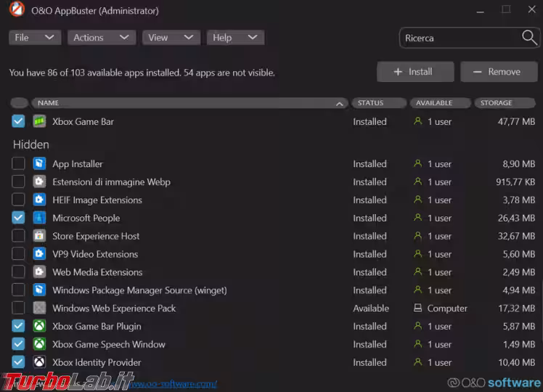Sort by the STATUS column header
The width and height of the screenshot is (543, 392).
(x=379, y=103)
